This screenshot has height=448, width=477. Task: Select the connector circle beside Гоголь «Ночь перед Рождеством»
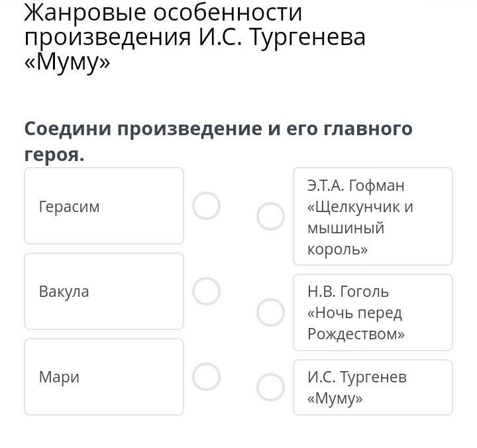pyautogui.click(x=270, y=313)
